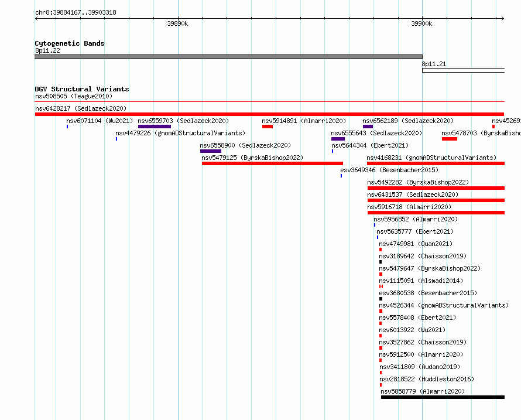Select the gray 8p11.22 cytogenetic band
The image size is (521, 420).
[x=229, y=57]
